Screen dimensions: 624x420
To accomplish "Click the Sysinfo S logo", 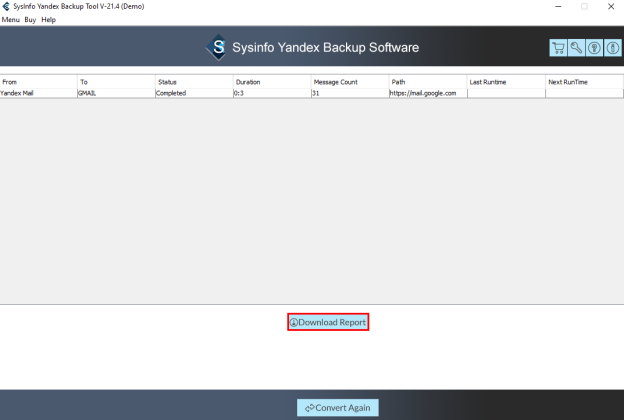I will pos(216,48).
